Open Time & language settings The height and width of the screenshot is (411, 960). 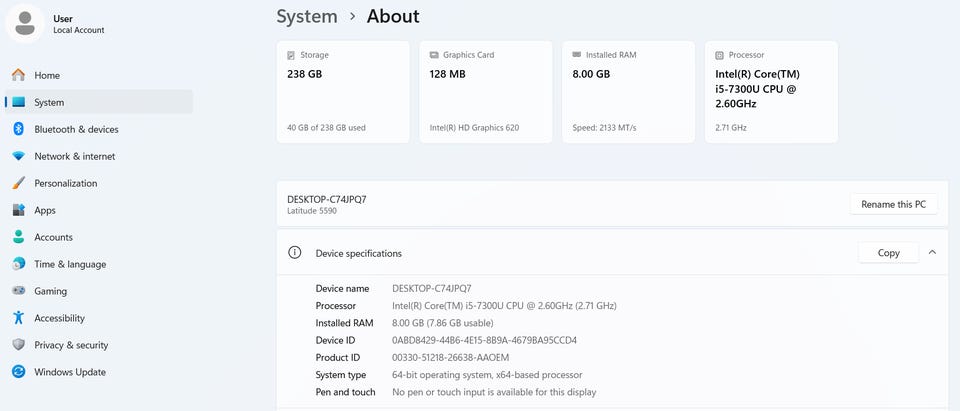[x=70, y=264]
